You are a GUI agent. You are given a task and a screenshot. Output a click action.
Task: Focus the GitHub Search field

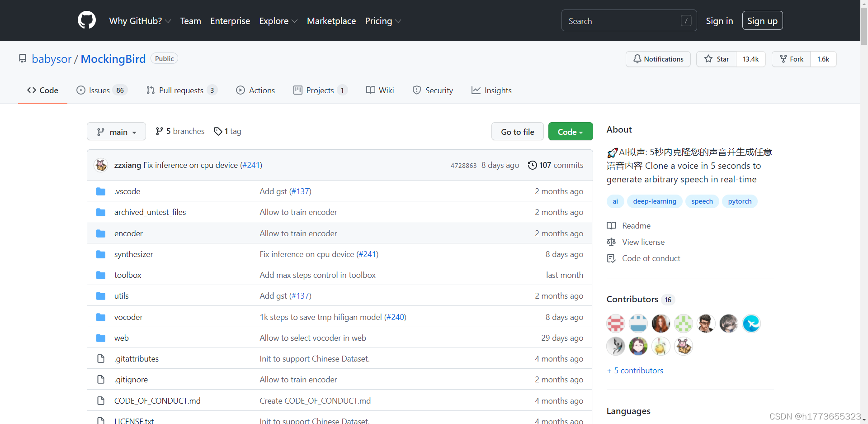(629, 21)
